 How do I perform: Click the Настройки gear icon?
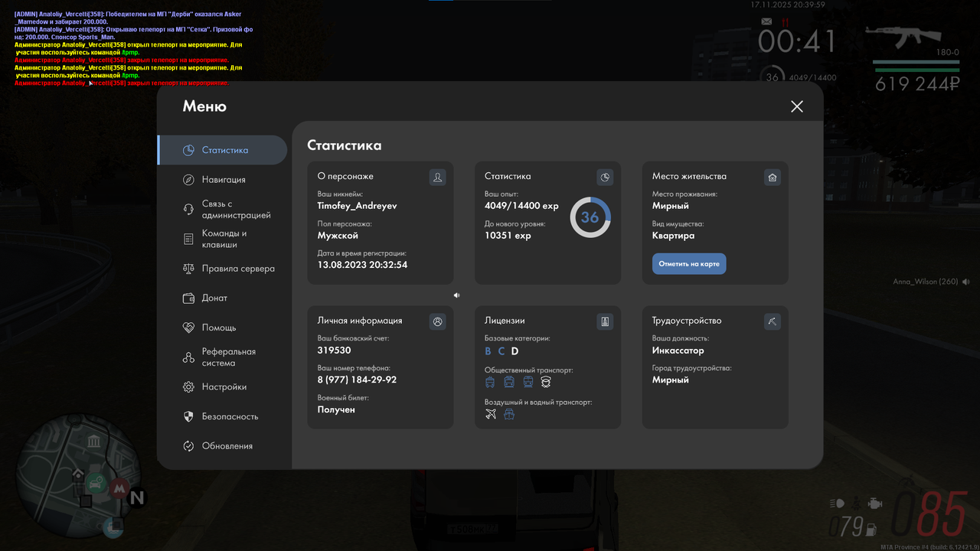(188, 387)
